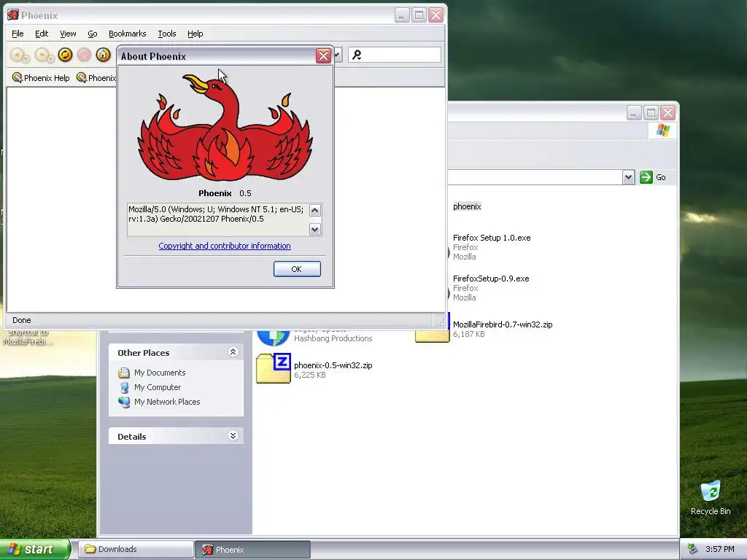Image resolution: width=747 pixels, height=560 pixels.
Task: Select the MozillaFirebird-0.7-win32.zip file name
Action: coord(503,324)
